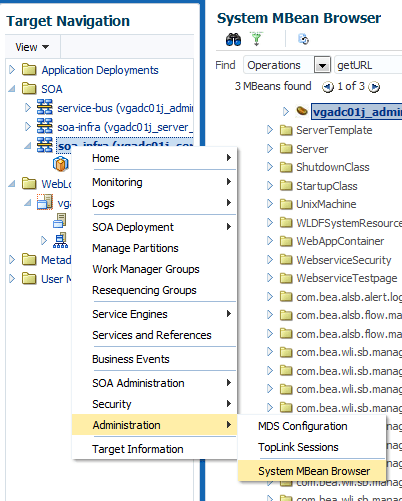Open the Service Engines submenu

click(x=154, y=314)
